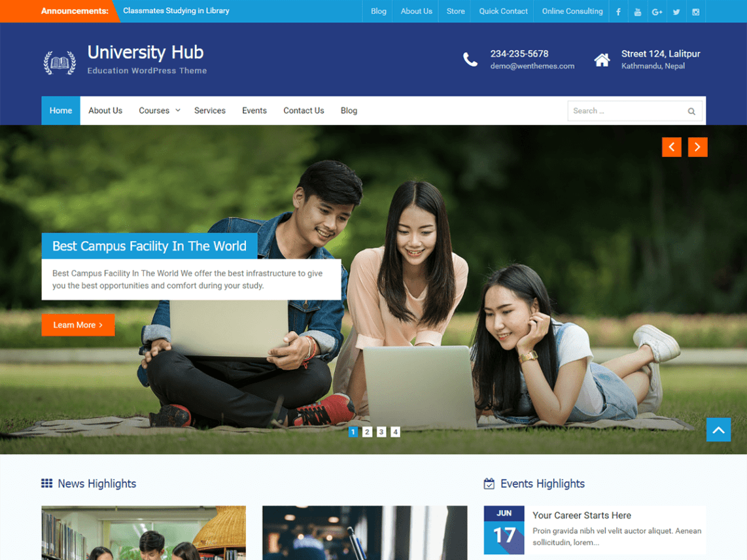Click the phone icon next to 234-235-5678
This screenshot has height=560, width=747.
click(x=470, y=59)
